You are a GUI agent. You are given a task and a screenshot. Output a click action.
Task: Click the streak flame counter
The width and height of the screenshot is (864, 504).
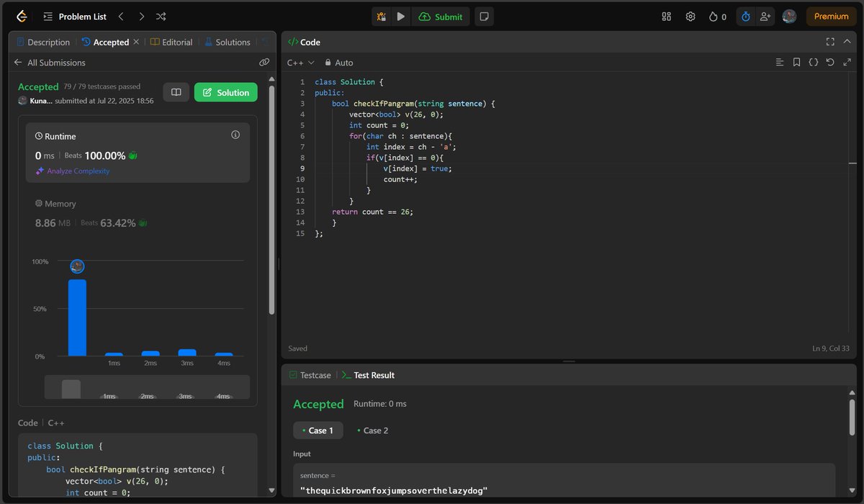(x=717, y=17)
